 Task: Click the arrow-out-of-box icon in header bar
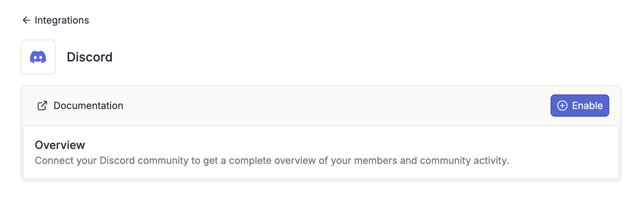tap(42, 106)
